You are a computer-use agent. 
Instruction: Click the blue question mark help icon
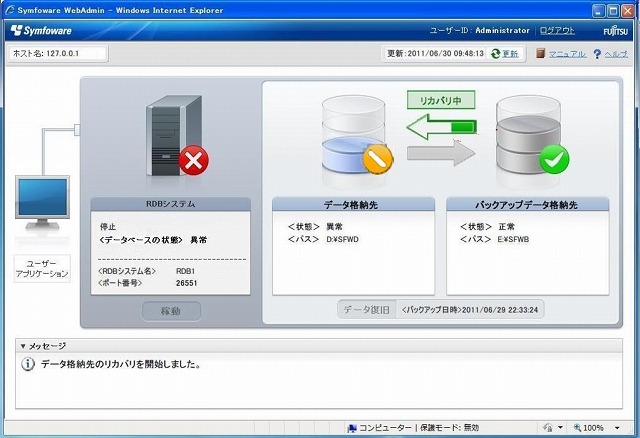tap(597, 53)
